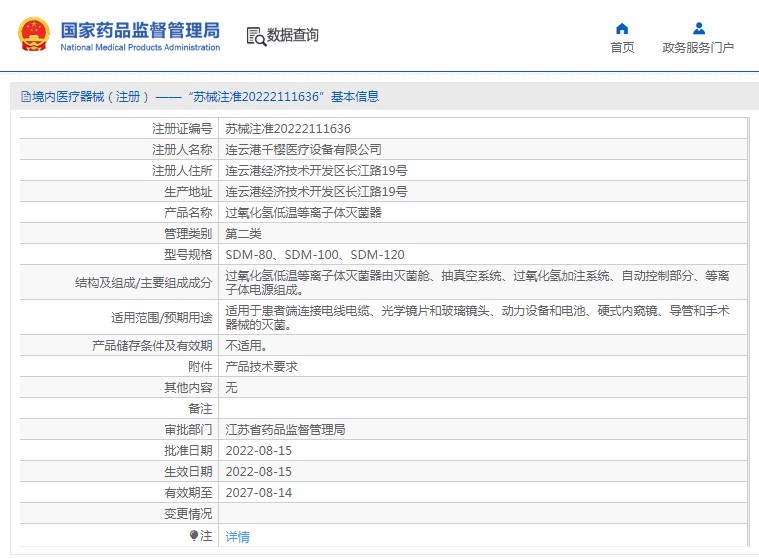Click 国家药品监督管理局 site title

pos(140,30)
